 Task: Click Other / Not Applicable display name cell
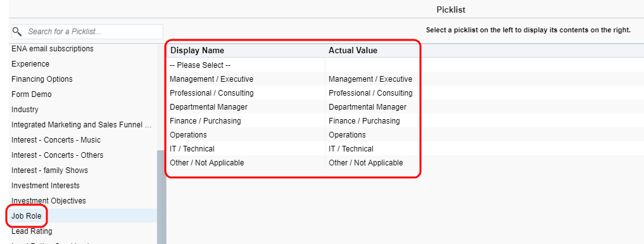coord(206,163)
